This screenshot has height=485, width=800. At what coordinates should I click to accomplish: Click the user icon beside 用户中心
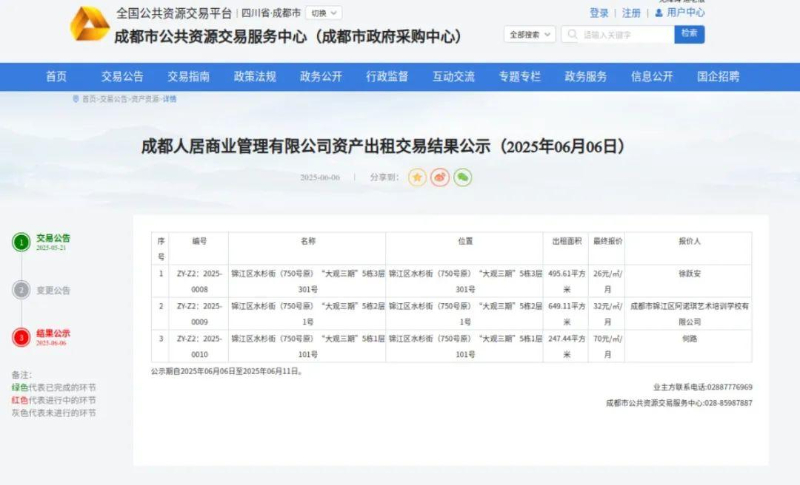[659, 13]
